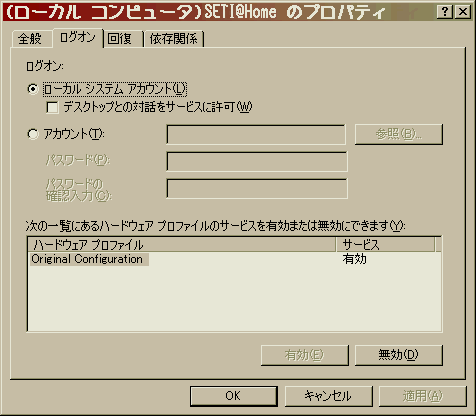
Task: Select the Original Configuration list row
Action: pyautogui.click(x=234, y=259)
